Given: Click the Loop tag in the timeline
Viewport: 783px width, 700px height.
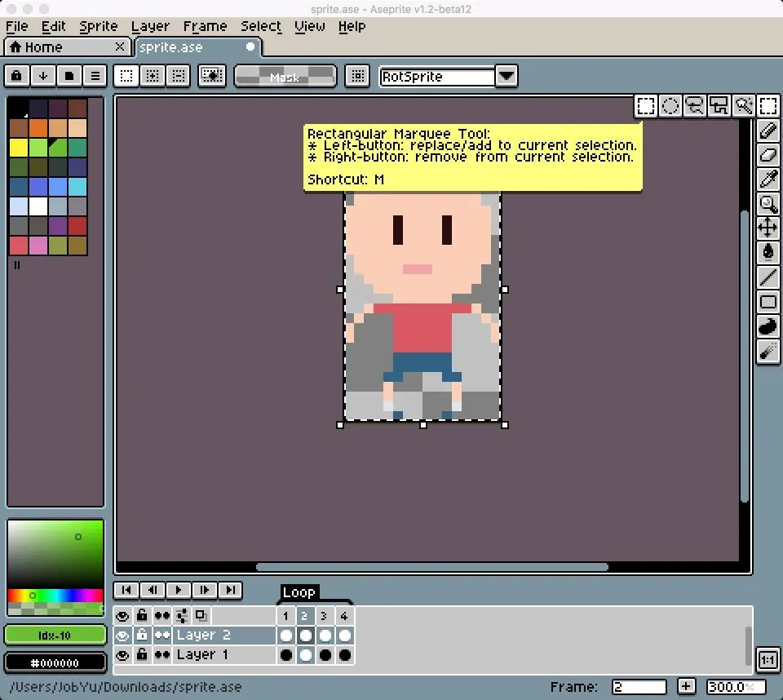Looking at the screenshot, I should coord(299,592).
